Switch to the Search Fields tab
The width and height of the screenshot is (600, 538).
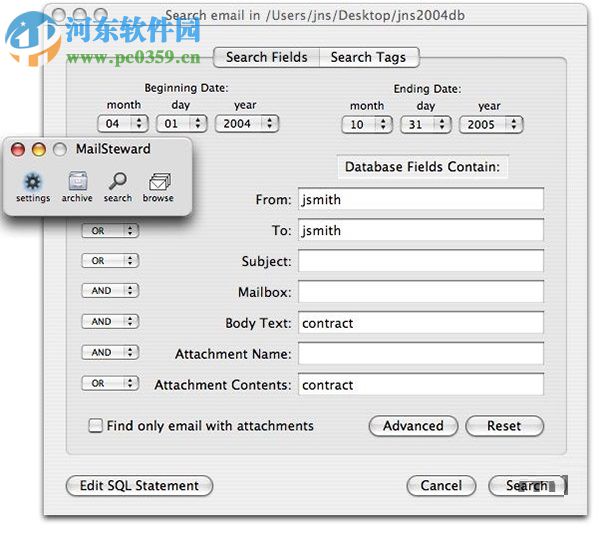(267, 57)
